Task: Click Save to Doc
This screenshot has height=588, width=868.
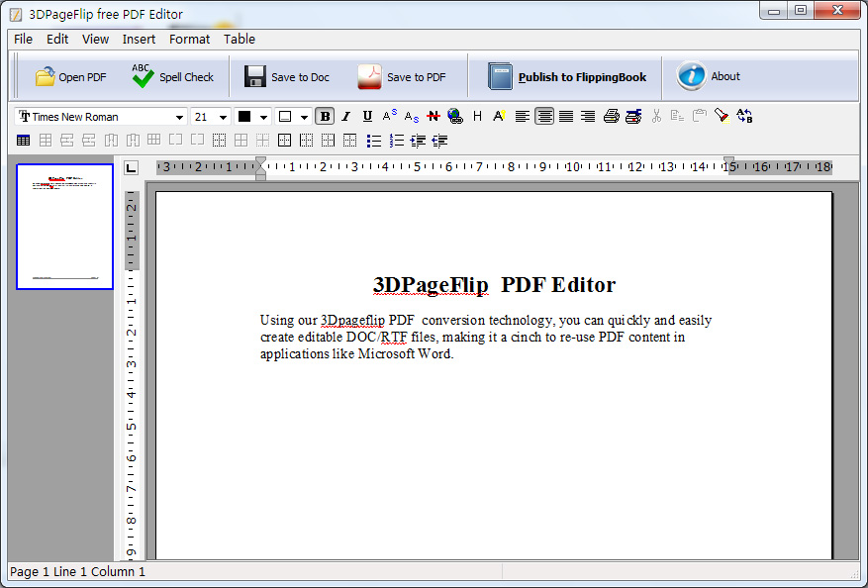Action: pos(287,77)
